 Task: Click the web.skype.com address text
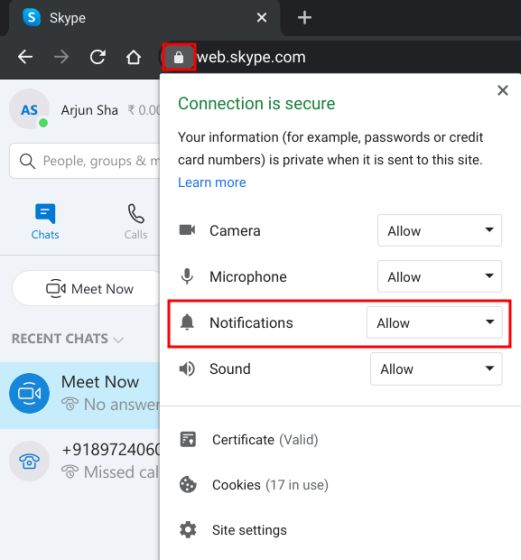(251, 57)
